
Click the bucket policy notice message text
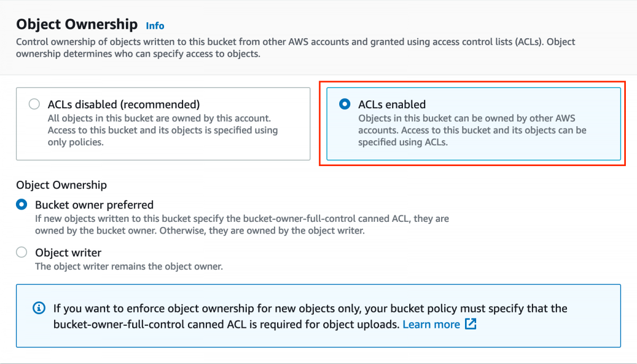[310, 309]
